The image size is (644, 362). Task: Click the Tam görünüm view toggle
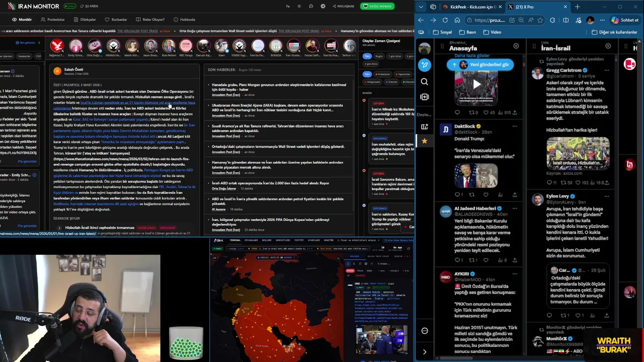tap(26, 43)
